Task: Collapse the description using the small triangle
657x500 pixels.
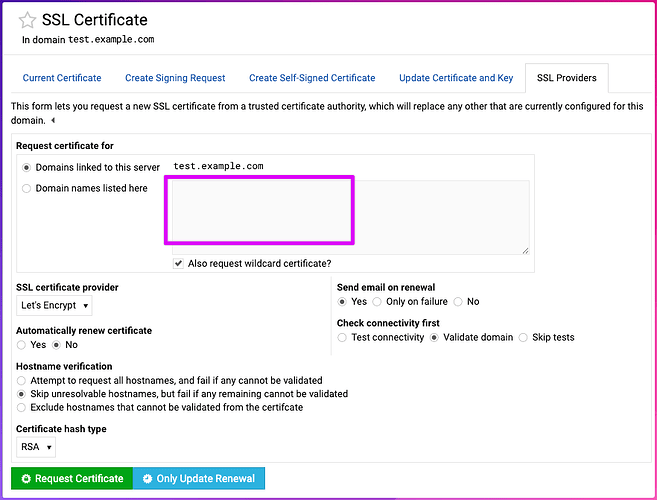Action: pos(52,121)
